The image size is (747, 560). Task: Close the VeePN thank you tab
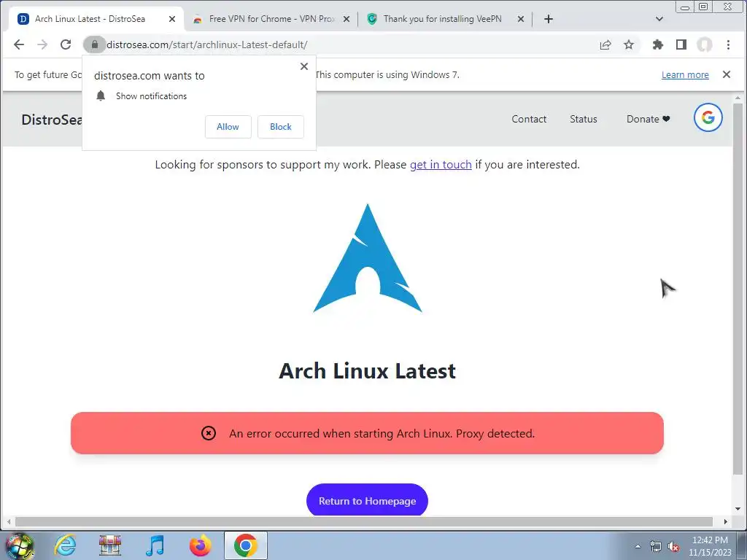(x=521, y=19)
